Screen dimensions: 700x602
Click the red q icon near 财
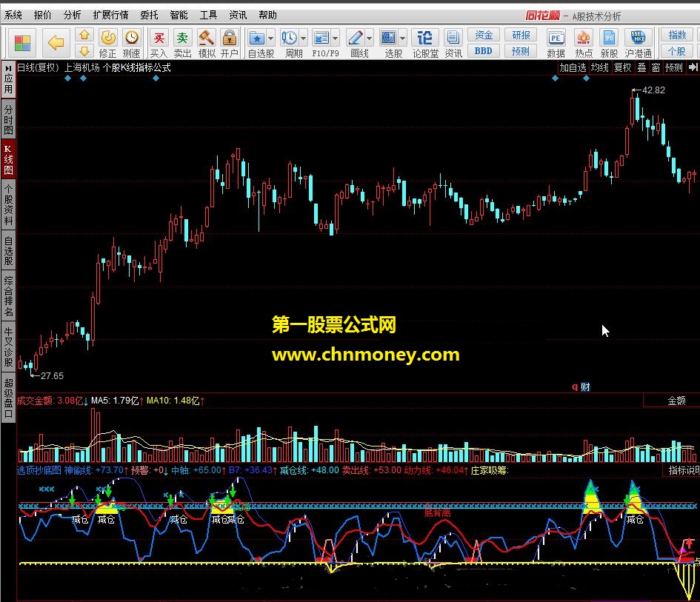(x=575, y=387)
